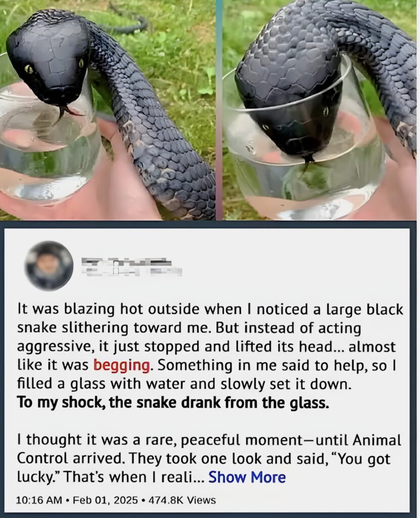Open the left snake photo

click(x=108, y=110)
